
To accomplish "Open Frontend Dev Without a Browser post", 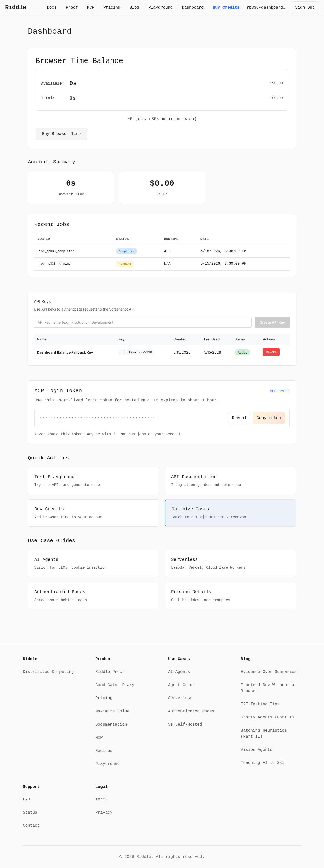I will pyautogui.click(x=267, y=688).
